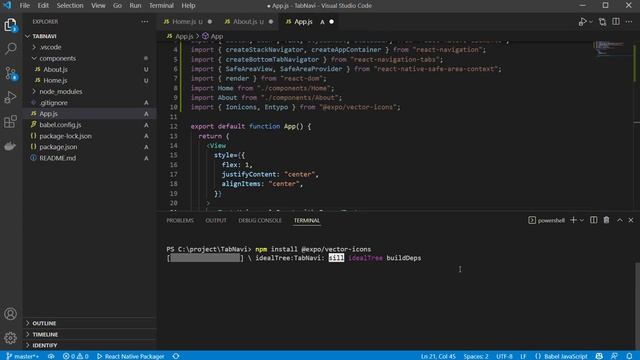640x360 pixels.
Task: Open the Explorer view in activity bar
Action: pos(10,25)
